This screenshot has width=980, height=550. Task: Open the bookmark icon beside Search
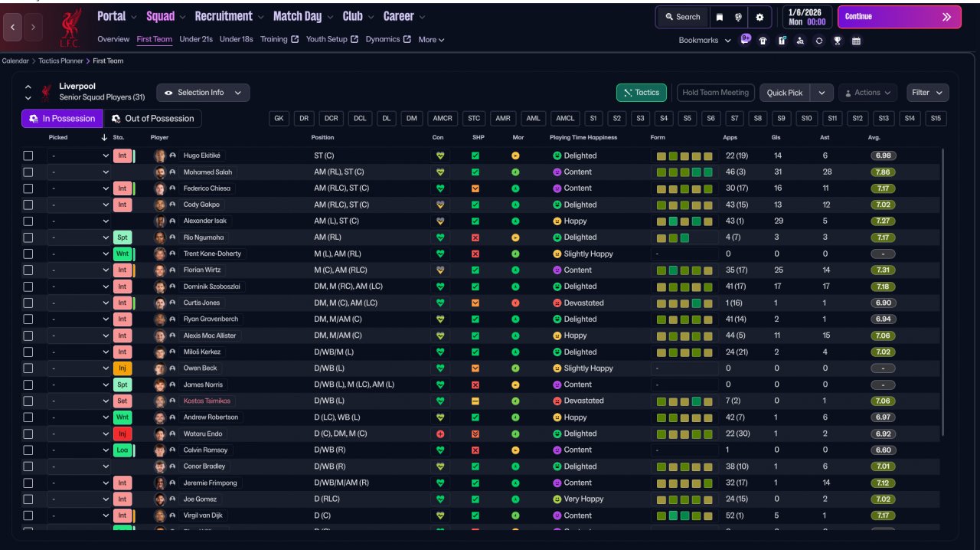pyautogui.click(x=720, y=17)
